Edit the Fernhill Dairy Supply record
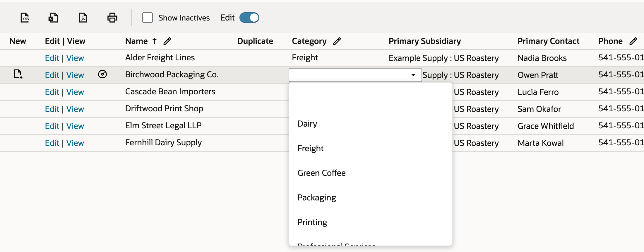This screenshot has width=644, height=252. [52, 143]
